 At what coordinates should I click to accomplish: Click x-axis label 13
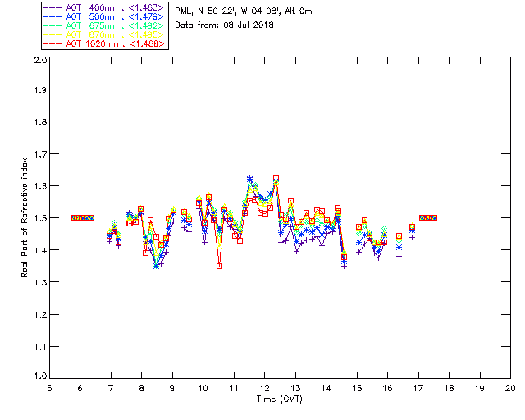[295, 388]
